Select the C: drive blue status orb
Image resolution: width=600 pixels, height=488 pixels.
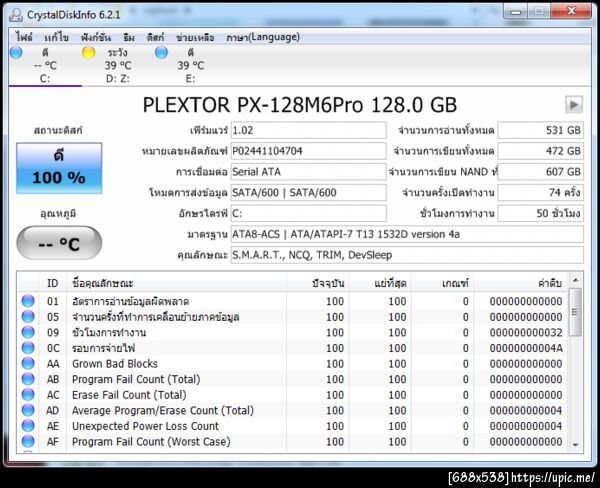click(x=16, y=52)
